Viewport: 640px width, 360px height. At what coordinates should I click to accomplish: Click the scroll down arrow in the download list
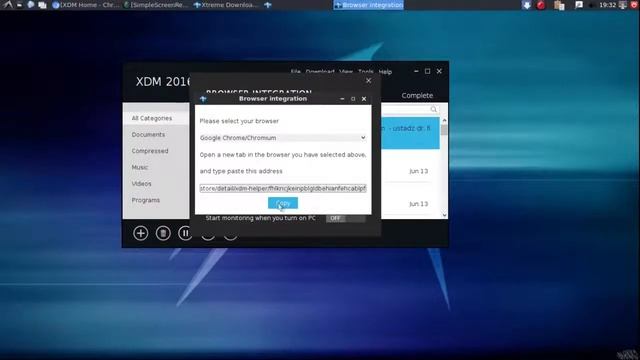444,216
